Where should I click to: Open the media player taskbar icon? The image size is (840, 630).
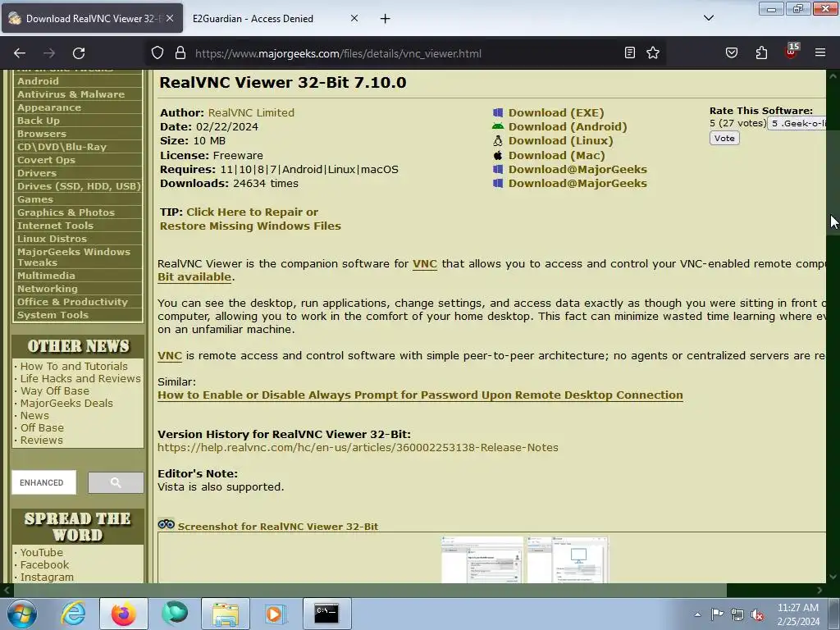276,614
